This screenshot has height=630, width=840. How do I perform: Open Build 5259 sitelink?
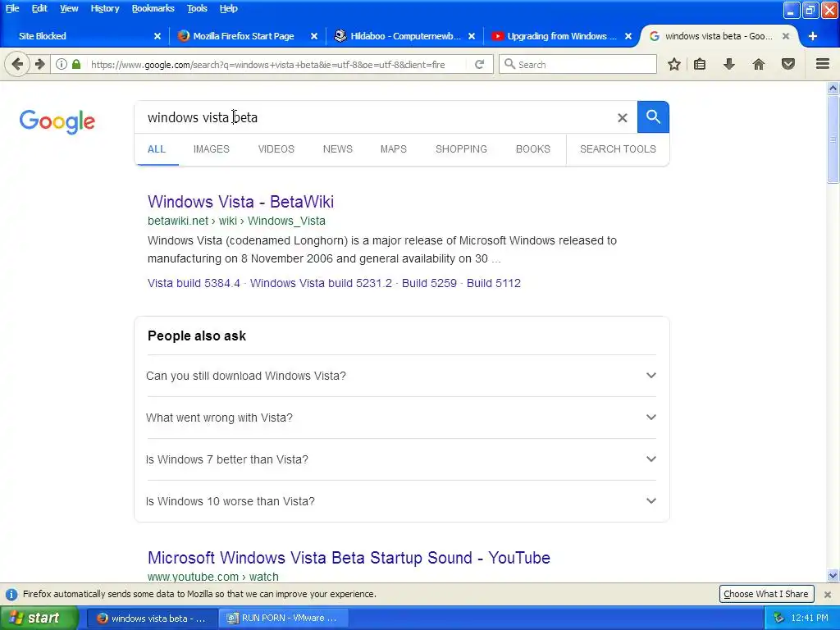[429, 283]
